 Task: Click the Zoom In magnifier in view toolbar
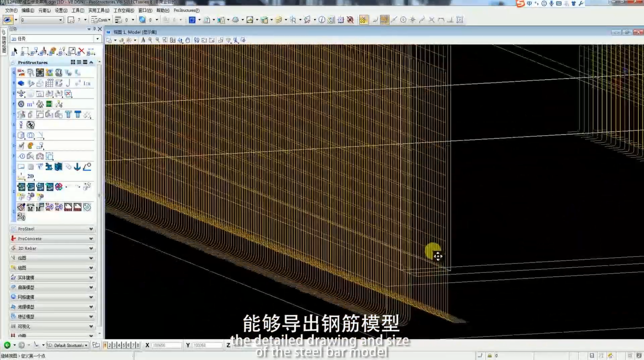150,41
